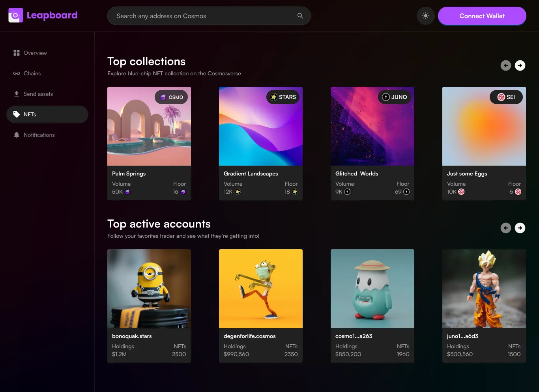Click the Connect Wallet button
The height and width of the screenshot is (392, 539).
[x=482, y=16]
